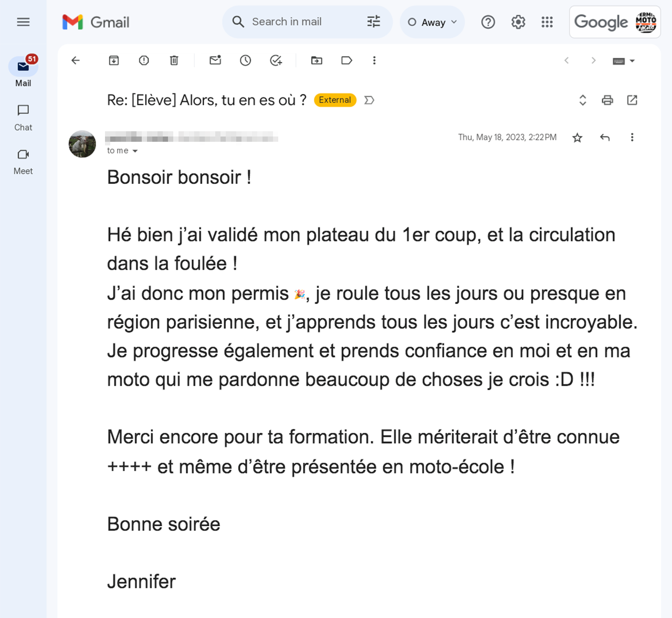672x618 pixels.
Task: Open the Move to folder icon
Action: coord(317,60)
